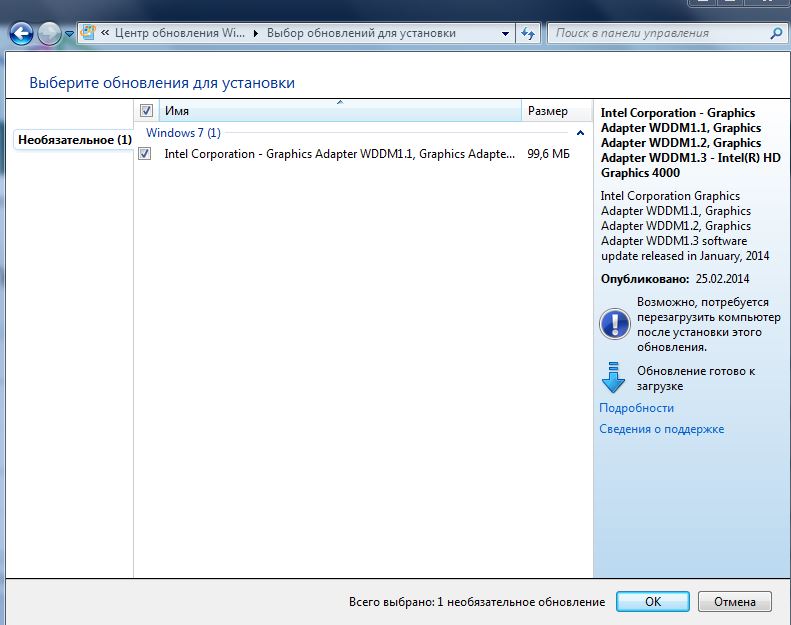The height and width of the screenshot is (625, 791).
Task: Refresh the page with the refresh icon
Action: 528,34
